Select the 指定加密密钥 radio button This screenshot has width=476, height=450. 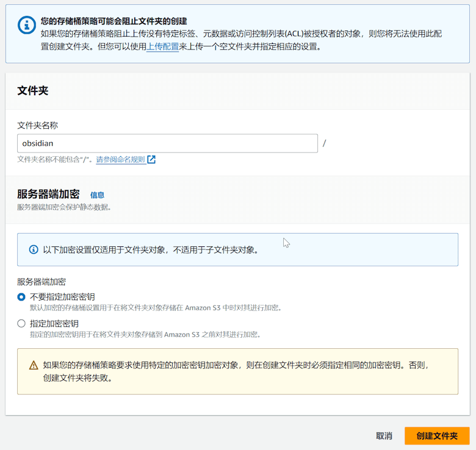[x=21, y=324]
